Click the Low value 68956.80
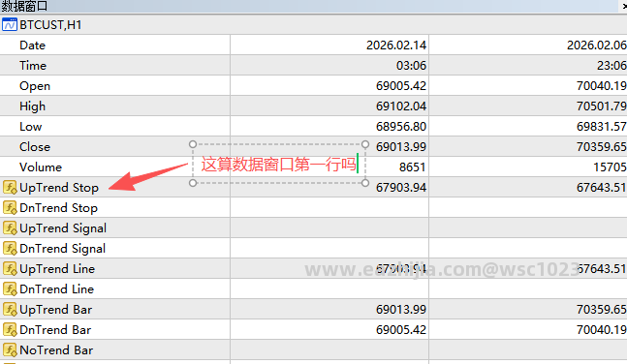 point(401,127)
